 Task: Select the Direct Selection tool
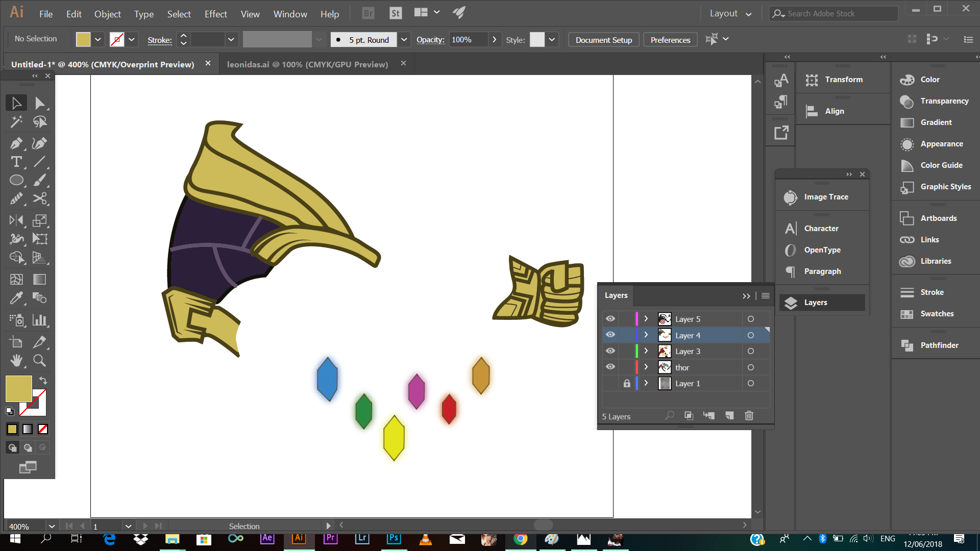pos(40,103)
